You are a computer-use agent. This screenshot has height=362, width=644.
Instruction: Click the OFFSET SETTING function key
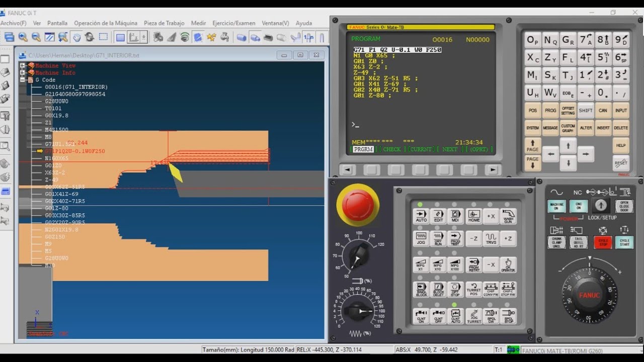568,110
